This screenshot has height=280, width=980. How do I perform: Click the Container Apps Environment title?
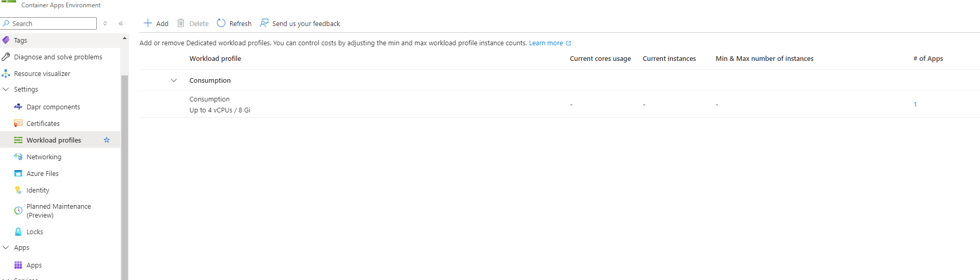[x=61, y=5]
